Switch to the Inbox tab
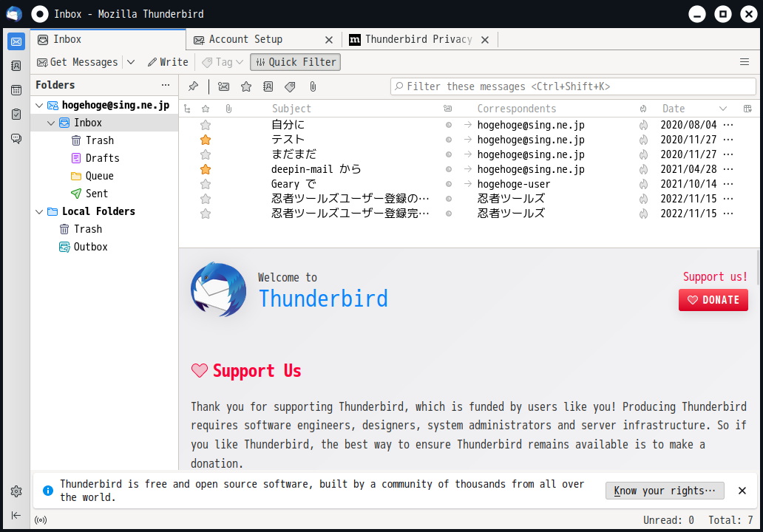The width and height of the screenshot is (763, 532). pyautogui.click(x=108, y=39)
